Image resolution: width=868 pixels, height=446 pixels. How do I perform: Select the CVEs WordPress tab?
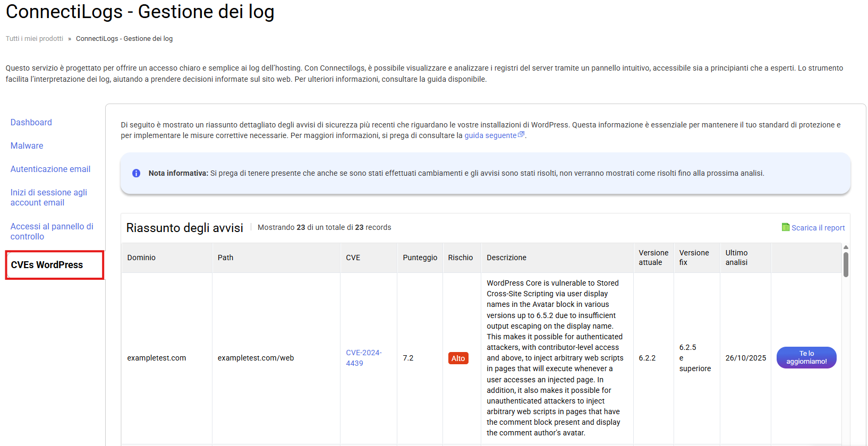[x=47, y=265]
